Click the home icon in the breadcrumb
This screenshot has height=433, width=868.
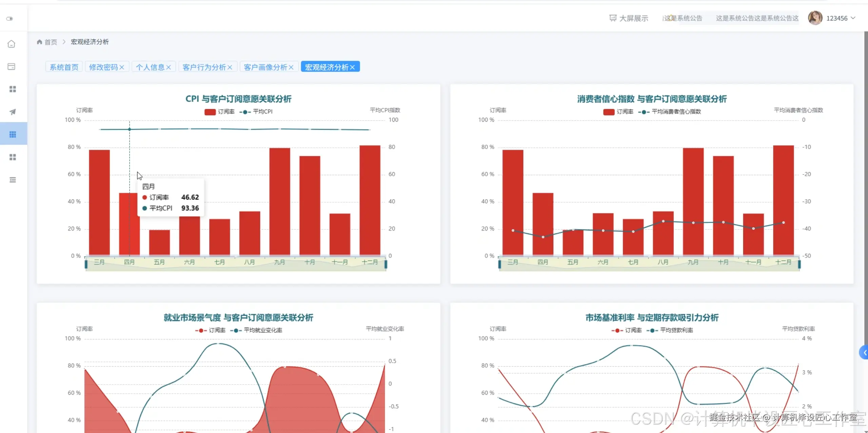[x=39, y=42]
